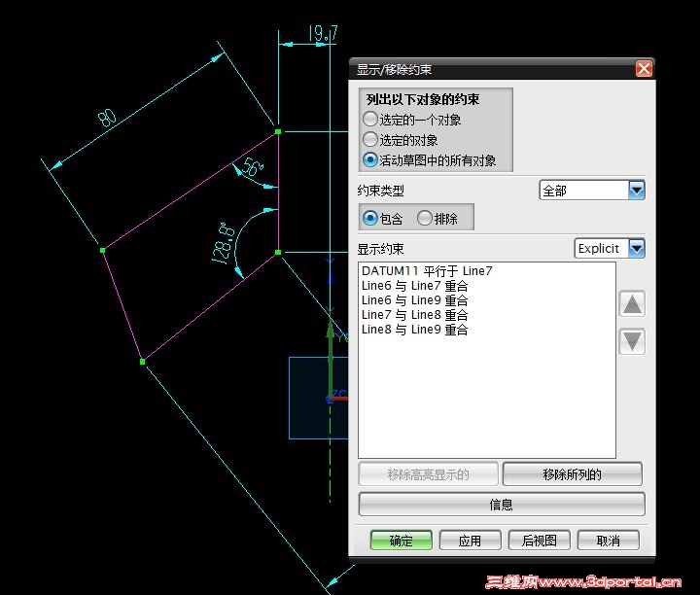
Task: Click the 信息 button
Action: tap(502, 505)
